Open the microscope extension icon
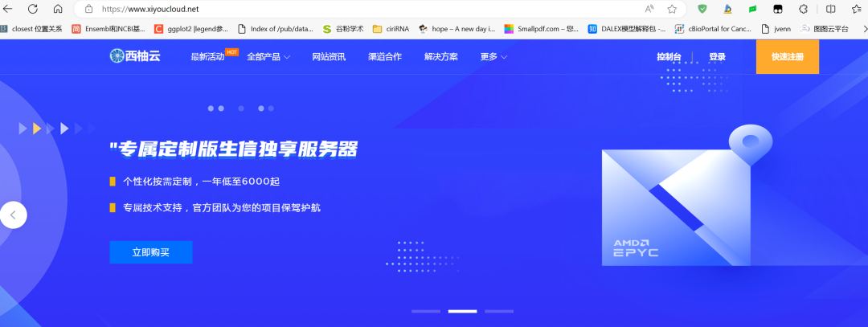868x327 pixels. coord(727,9)
